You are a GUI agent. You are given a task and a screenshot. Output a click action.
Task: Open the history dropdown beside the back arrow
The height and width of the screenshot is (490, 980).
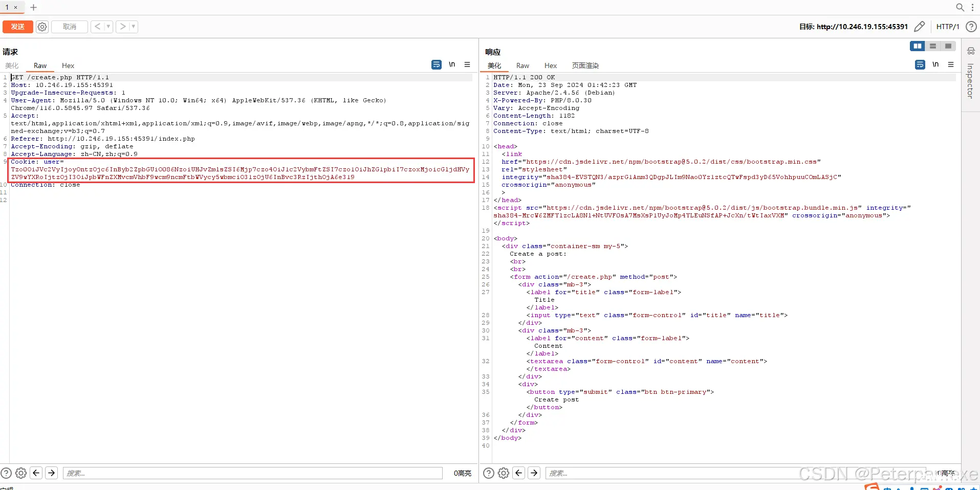(108, 27)
